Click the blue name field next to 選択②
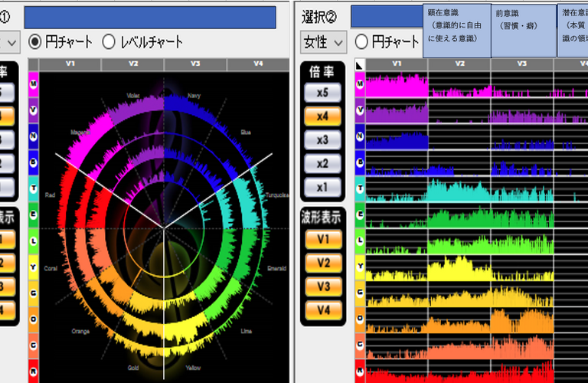The width and height of the screenshot is (588, 383). coord(387,17)
